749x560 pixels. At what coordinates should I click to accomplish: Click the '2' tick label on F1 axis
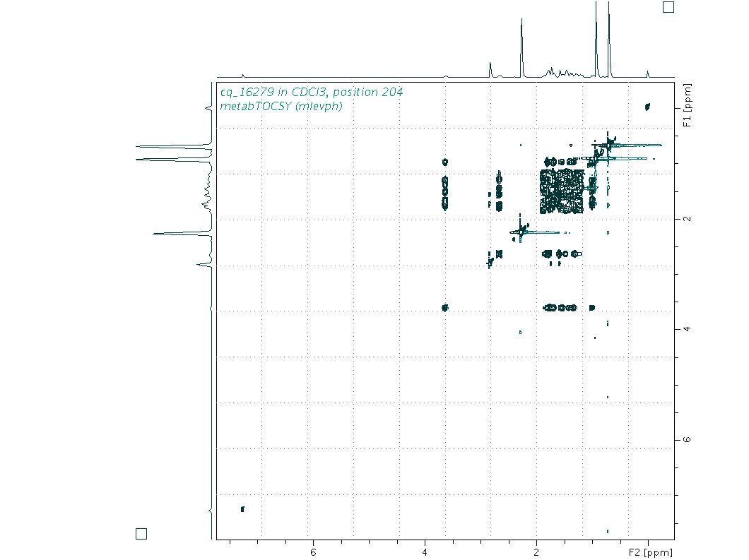point(687,219)
